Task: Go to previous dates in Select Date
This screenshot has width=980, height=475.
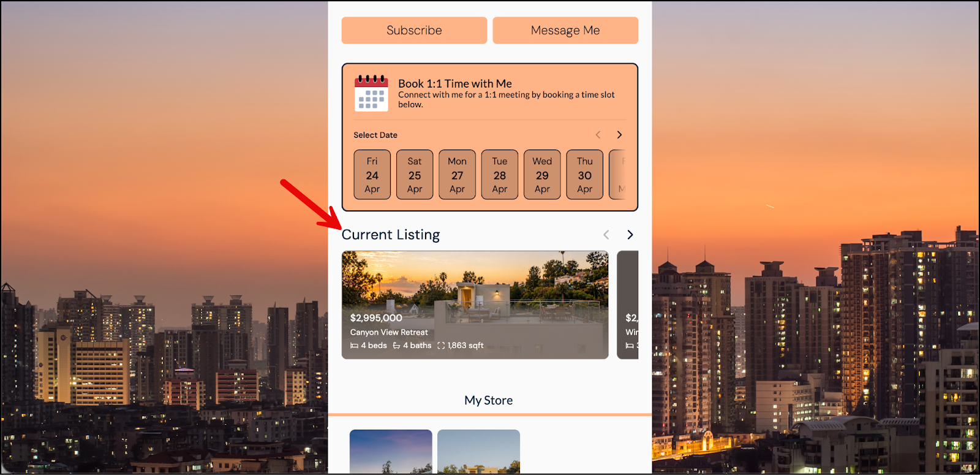Action: 598,135
